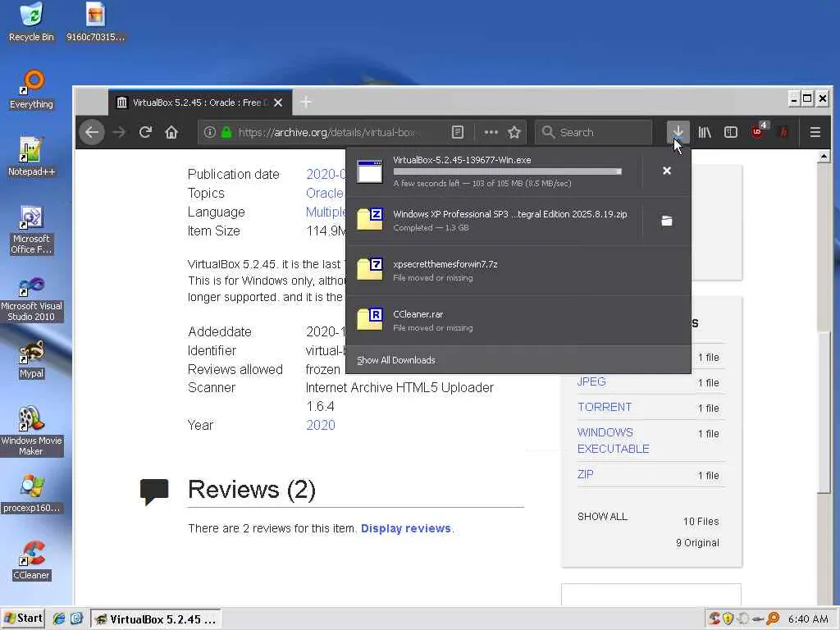Click the browser forward arrow
840x630 pixels.
tap(119, 132)
